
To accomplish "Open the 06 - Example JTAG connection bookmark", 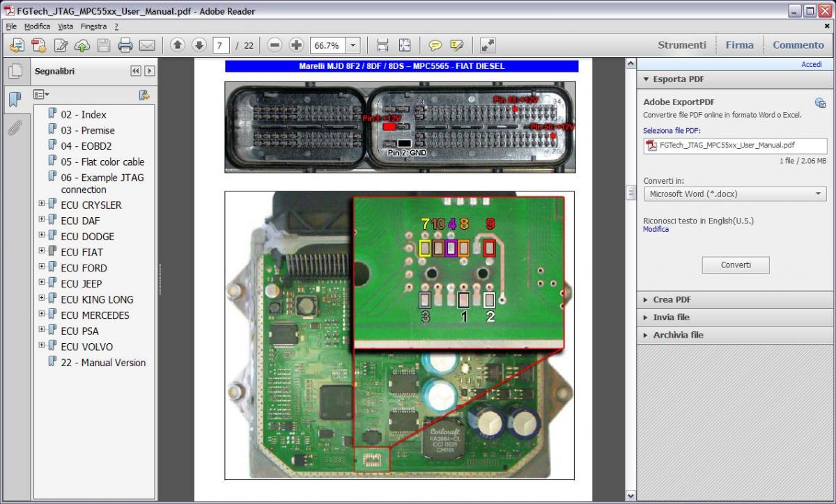I will [x=102, y=183].
